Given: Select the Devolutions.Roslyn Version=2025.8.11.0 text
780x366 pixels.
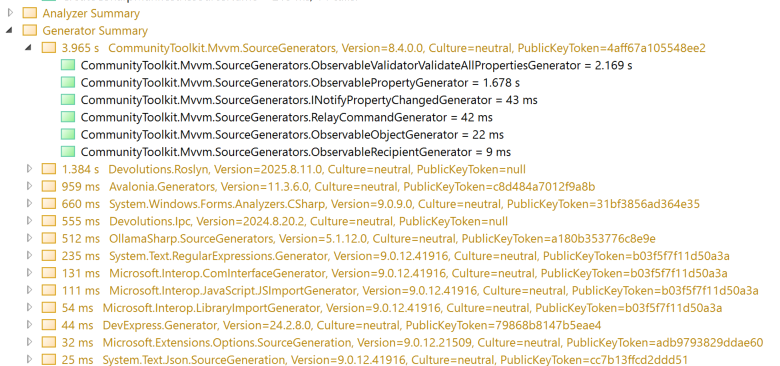Looking at the screenshot, I should click(317, 170).
